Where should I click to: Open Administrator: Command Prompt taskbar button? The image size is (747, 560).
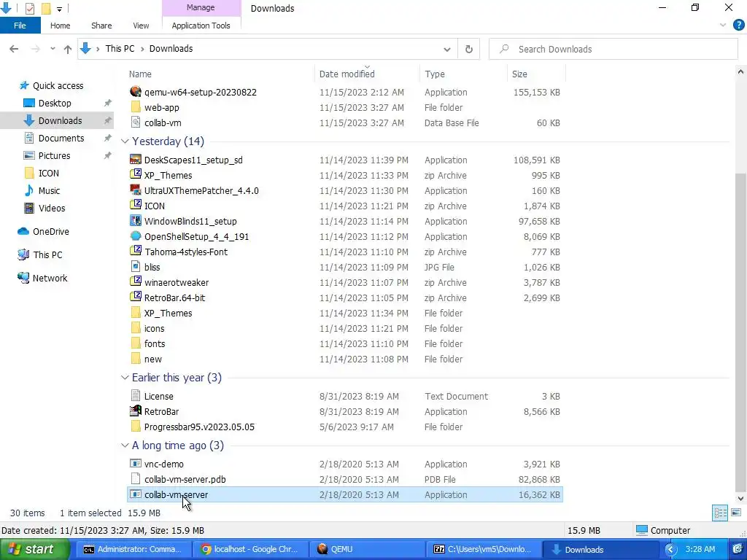(133, 549)
